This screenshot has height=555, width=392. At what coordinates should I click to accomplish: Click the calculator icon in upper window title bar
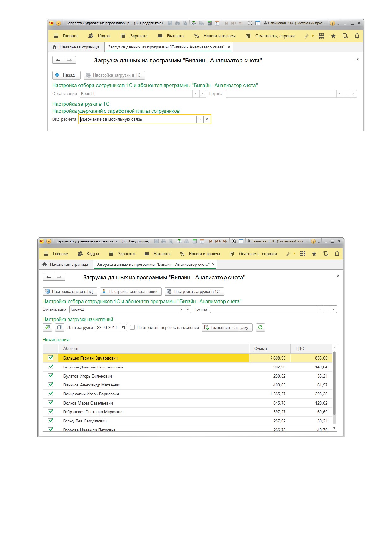click(x=209, y=23)
